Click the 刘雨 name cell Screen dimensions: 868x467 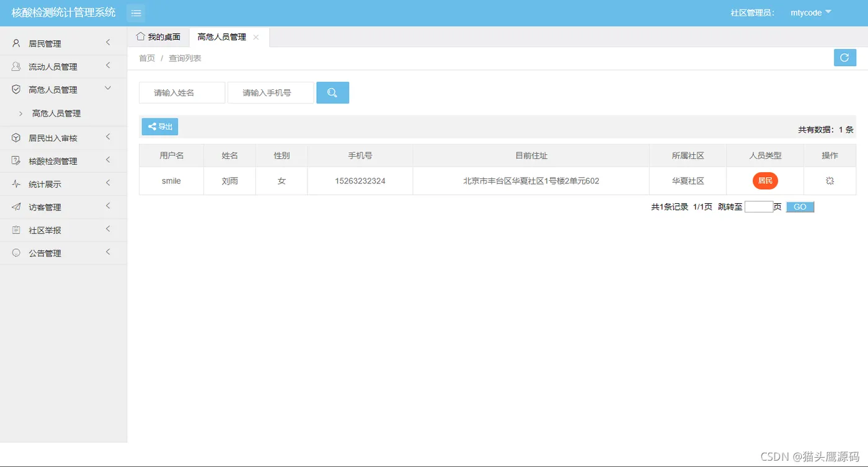pyautogui.click(x=230, y=181)
